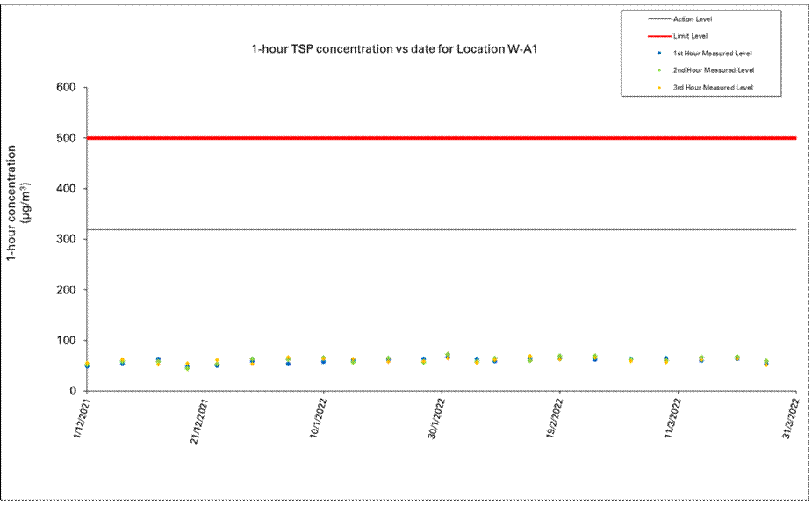Select the gray Action Level line
The image size is (812, 506).
coord(439,230)
